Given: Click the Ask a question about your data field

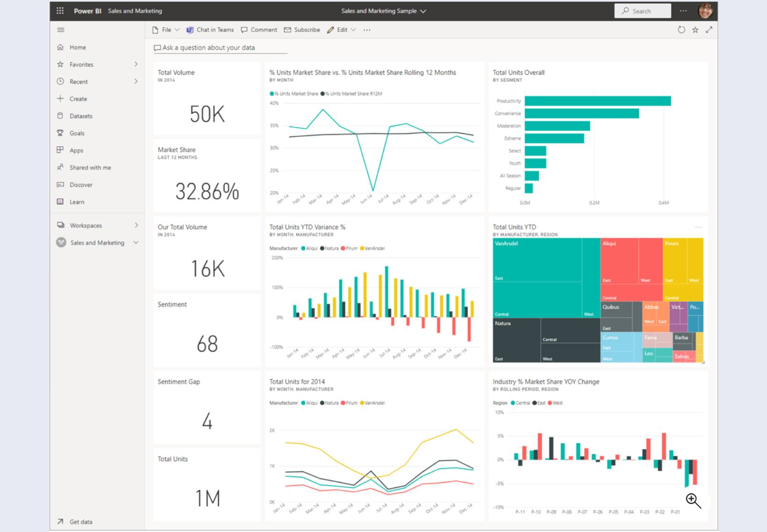Looking at the screenshot, I should click(x=220, y=48).
